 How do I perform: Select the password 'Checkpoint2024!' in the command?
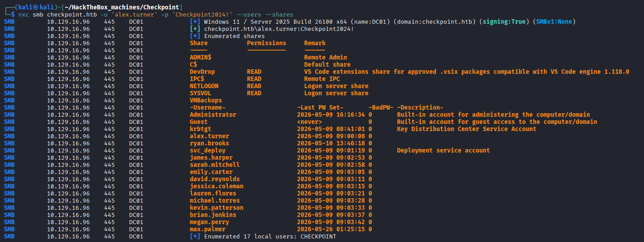202,14
